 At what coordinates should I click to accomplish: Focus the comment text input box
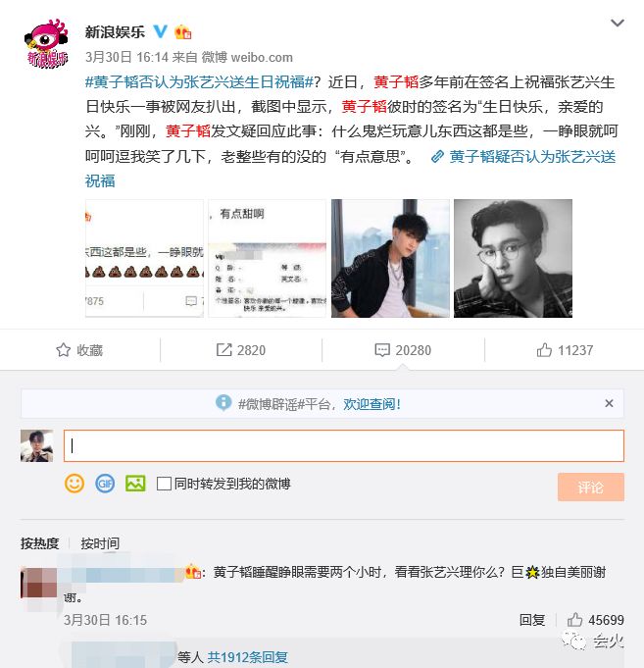click(344, 445)
